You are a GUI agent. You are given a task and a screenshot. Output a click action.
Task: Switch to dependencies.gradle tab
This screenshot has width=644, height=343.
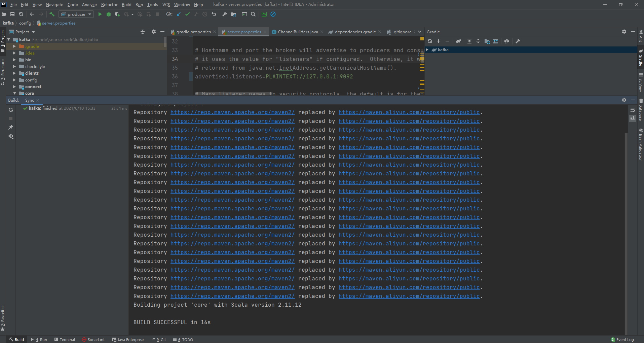pyautogui.click(x=355, y=32)
